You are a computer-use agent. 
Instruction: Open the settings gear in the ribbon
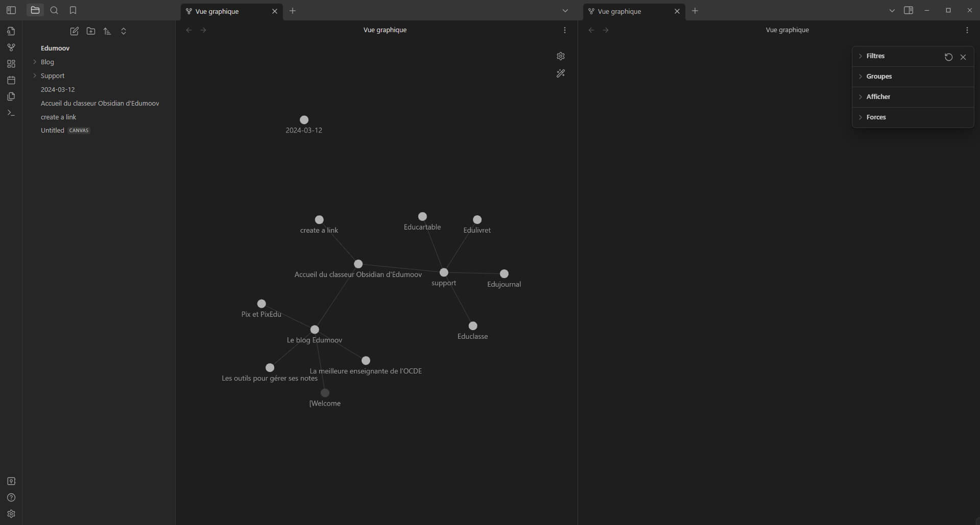pyautogui.click(x=11, y=514)
